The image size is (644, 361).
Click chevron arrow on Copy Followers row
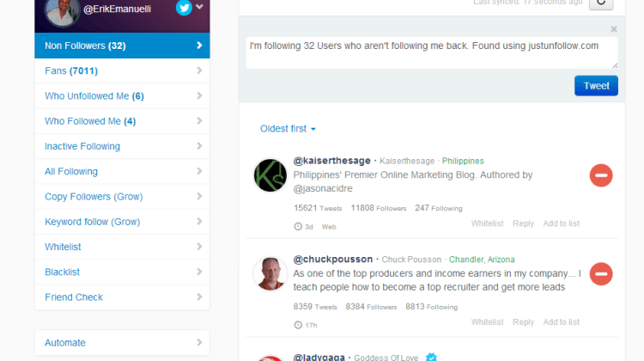pos(199,196)
